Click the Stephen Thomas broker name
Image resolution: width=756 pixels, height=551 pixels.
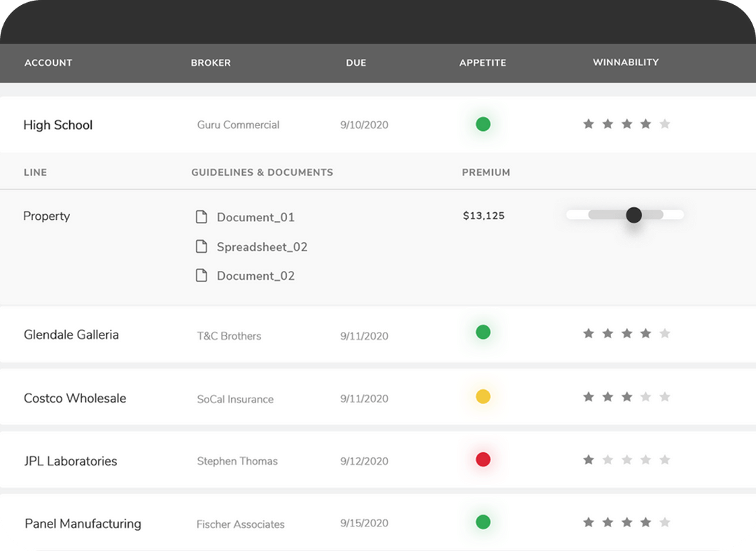(x=237, y=461)
